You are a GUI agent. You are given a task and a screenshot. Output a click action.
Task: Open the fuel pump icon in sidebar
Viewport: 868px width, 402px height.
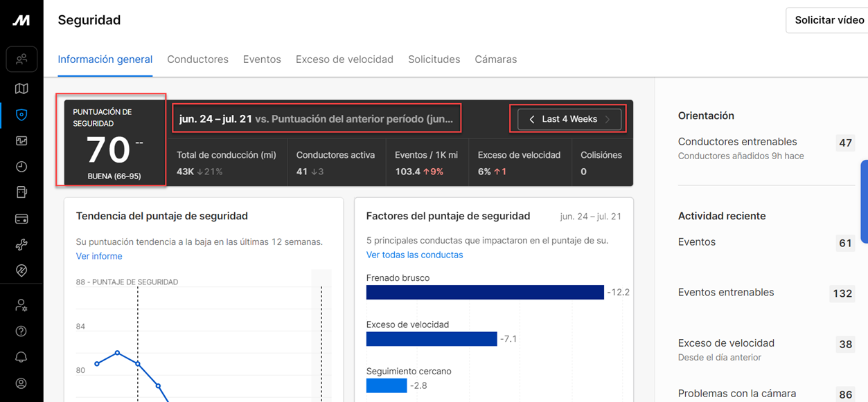[x=21, y=192]
